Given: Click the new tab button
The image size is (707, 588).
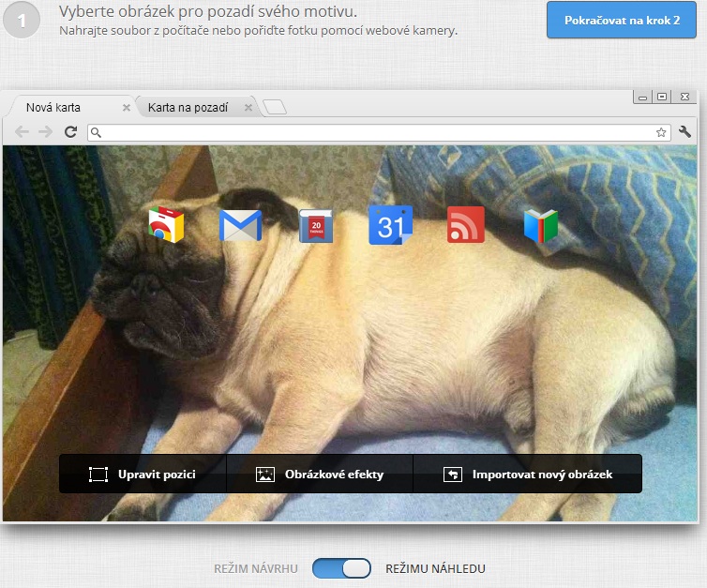Looking at the screenshot, I should (275, 107).
